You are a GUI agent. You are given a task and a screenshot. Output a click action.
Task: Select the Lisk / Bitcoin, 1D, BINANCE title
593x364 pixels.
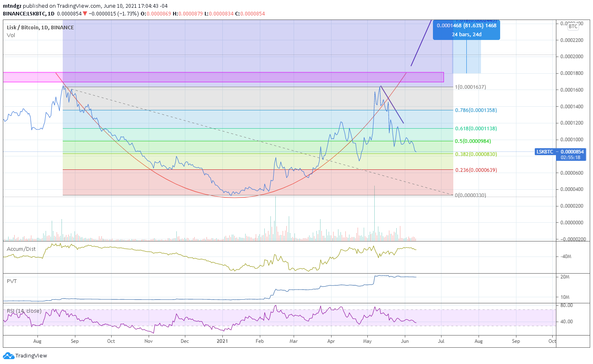click(x=40, y=27)
